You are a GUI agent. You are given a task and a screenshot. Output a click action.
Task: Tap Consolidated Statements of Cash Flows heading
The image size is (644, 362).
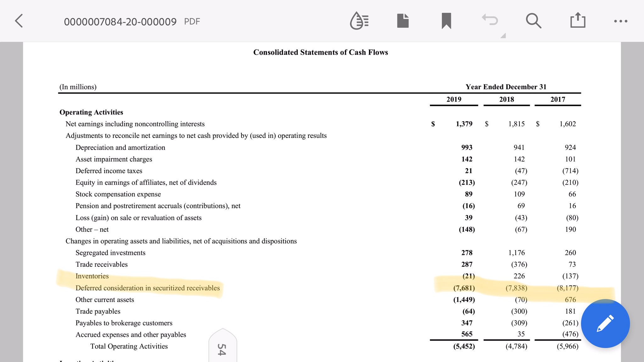pyautogui.click(x=320, y=52)
